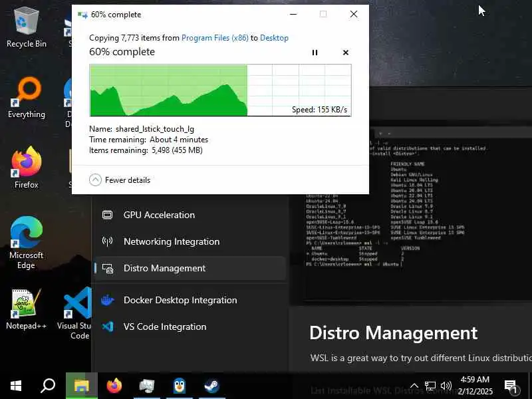This screenshot has height=399, width=532.
Task: Click the Speed: 155 KB/s label
Action: [320, 110]
